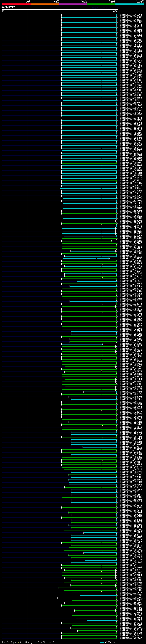Click the white query length bar
Viewport: 146px width, 644px height.
(x=60, y=10)
